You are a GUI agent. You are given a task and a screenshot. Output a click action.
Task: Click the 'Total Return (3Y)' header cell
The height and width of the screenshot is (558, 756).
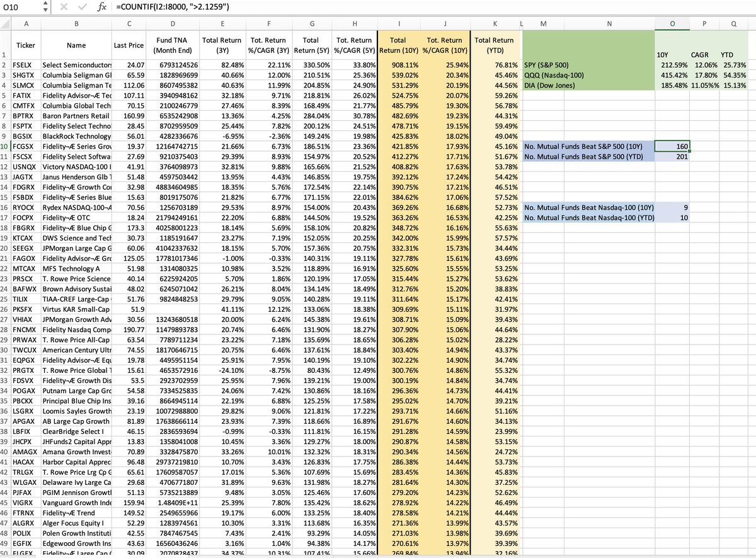point(221,45)
